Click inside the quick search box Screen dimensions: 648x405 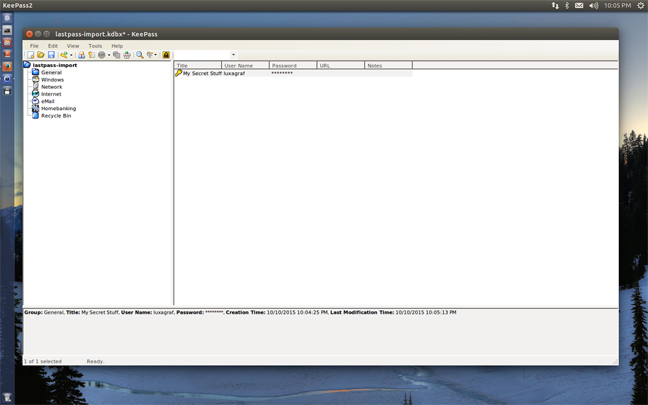[202, 55]
